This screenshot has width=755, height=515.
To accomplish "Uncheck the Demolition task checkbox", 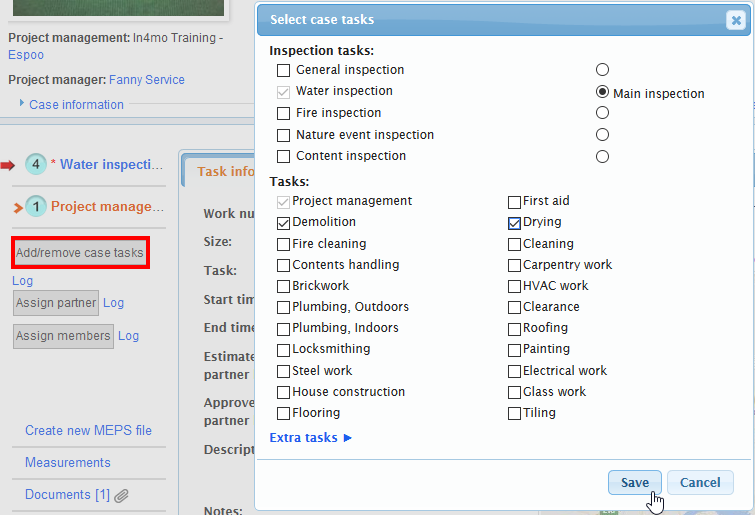I will point(284,222).
